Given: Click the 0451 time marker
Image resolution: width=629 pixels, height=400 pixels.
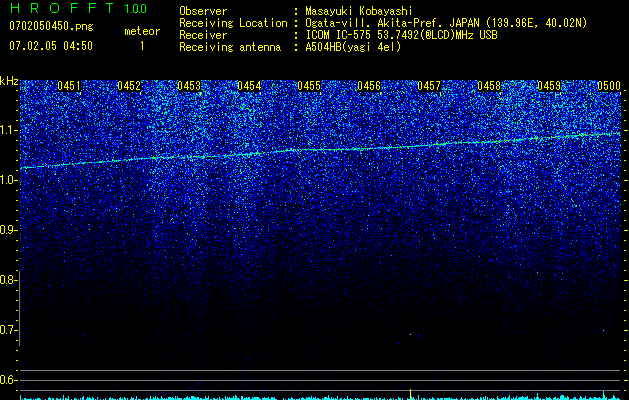Looking at the screenshot, I should click(x=69, y=86).
